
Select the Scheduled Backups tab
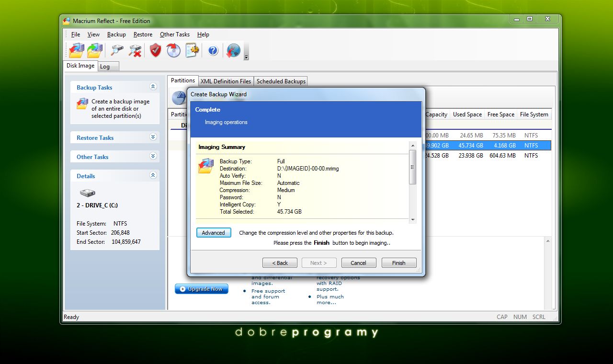coord(281,81)
